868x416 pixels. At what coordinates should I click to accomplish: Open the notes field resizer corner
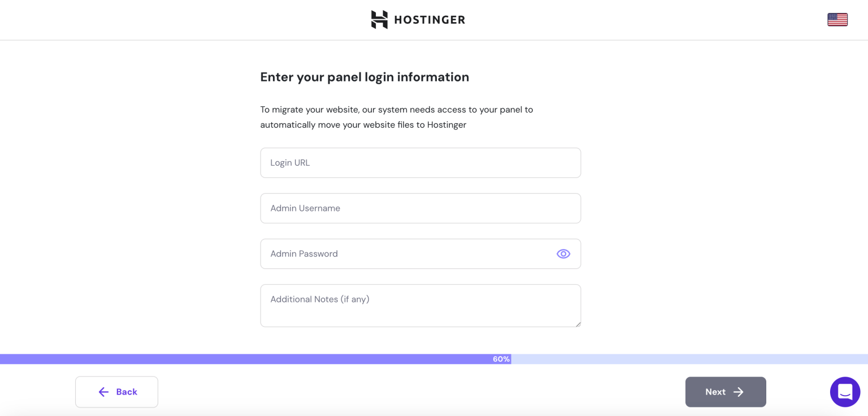579,324
